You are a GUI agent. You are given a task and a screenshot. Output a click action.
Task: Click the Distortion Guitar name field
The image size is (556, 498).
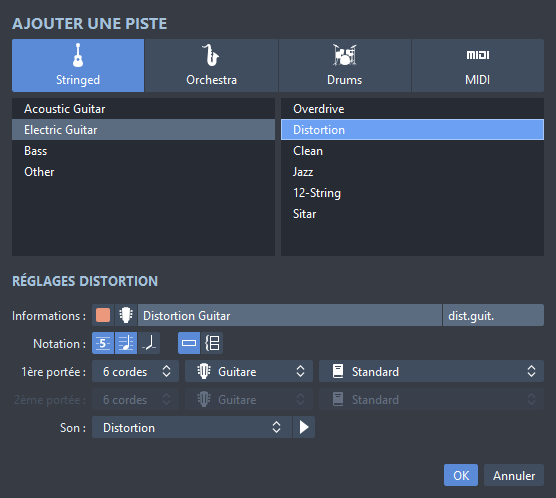click(290, 315)
